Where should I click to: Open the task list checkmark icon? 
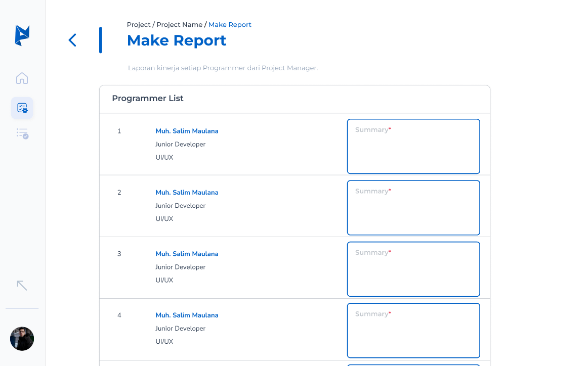22,134
